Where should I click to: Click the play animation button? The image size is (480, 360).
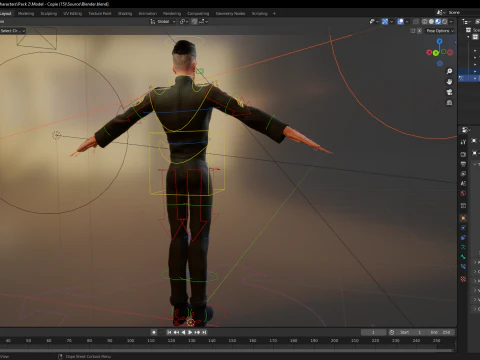click(190, 332)
